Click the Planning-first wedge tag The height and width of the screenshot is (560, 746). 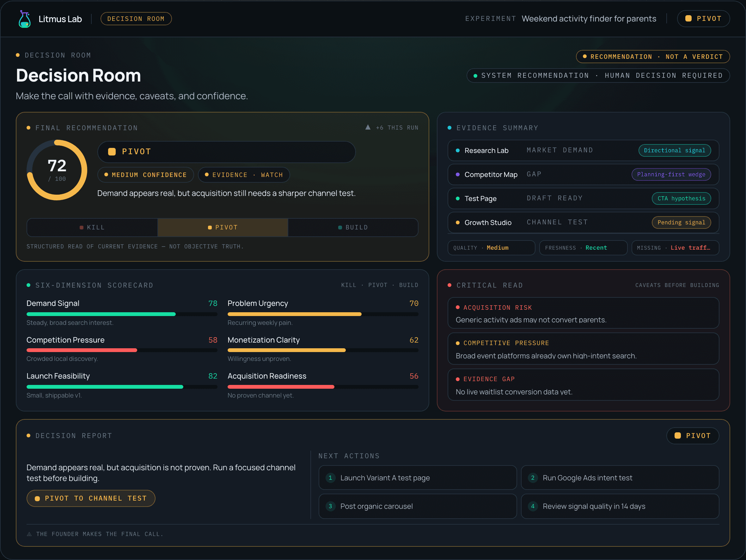click(671, 174)
